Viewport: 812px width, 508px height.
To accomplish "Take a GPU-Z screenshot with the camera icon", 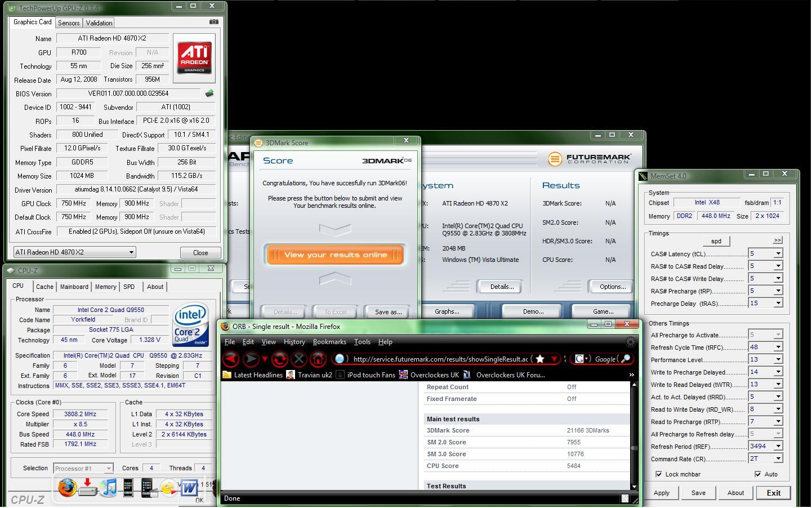I will point(213,22).
